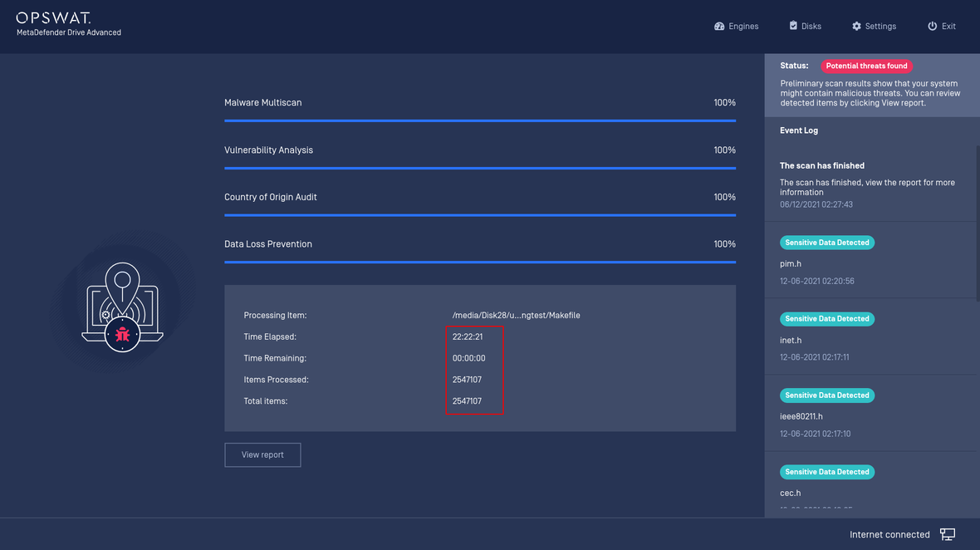Click the Malware Multiscan progress bar
The width and height of the screenshot is (980, 550).
(x=480, y=120)
